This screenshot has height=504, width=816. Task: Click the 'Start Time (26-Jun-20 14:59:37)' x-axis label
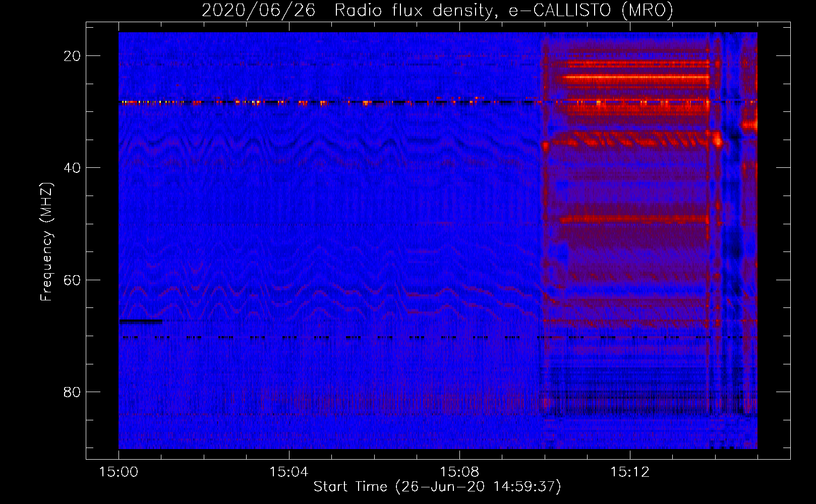pos(437,487)
